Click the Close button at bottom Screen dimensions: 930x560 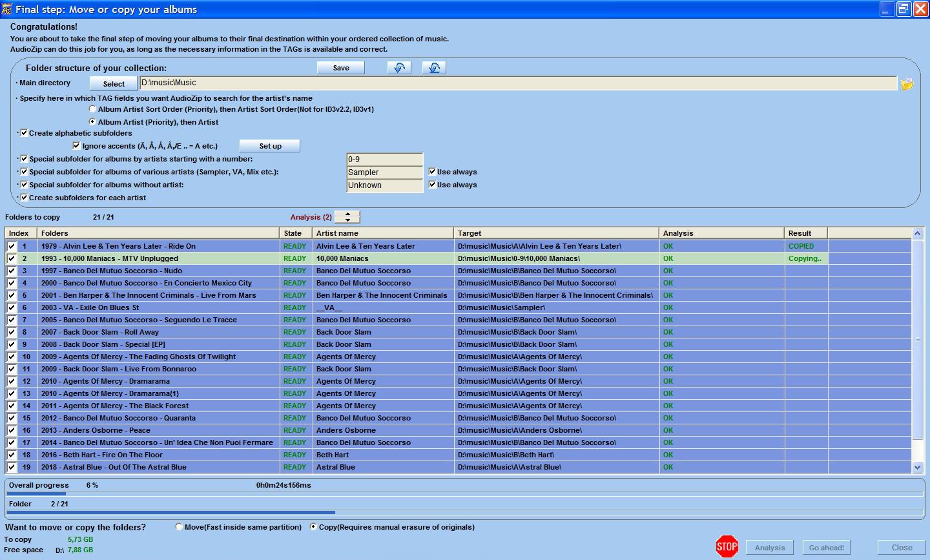[x=902, y=548]
